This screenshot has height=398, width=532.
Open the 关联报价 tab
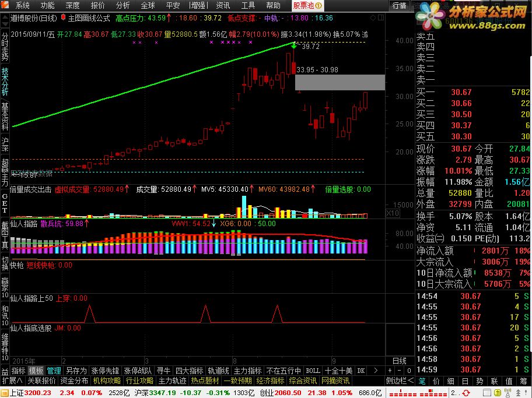(42, 381)
